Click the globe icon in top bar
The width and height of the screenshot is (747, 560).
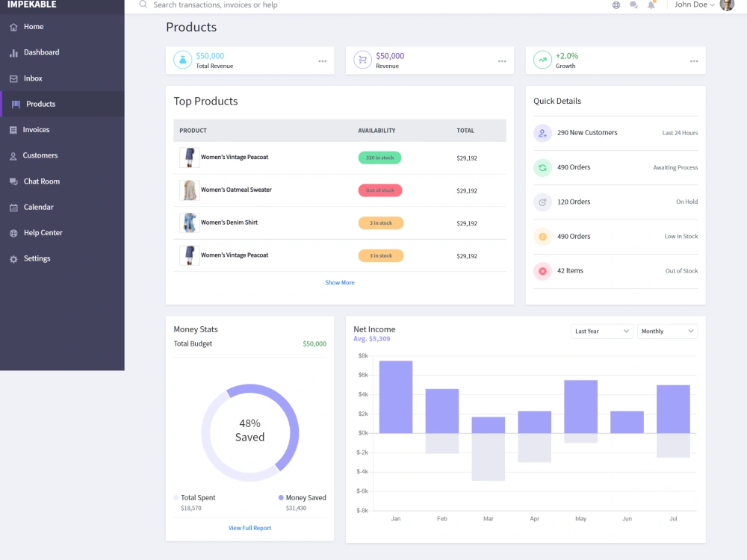[616, 4]
